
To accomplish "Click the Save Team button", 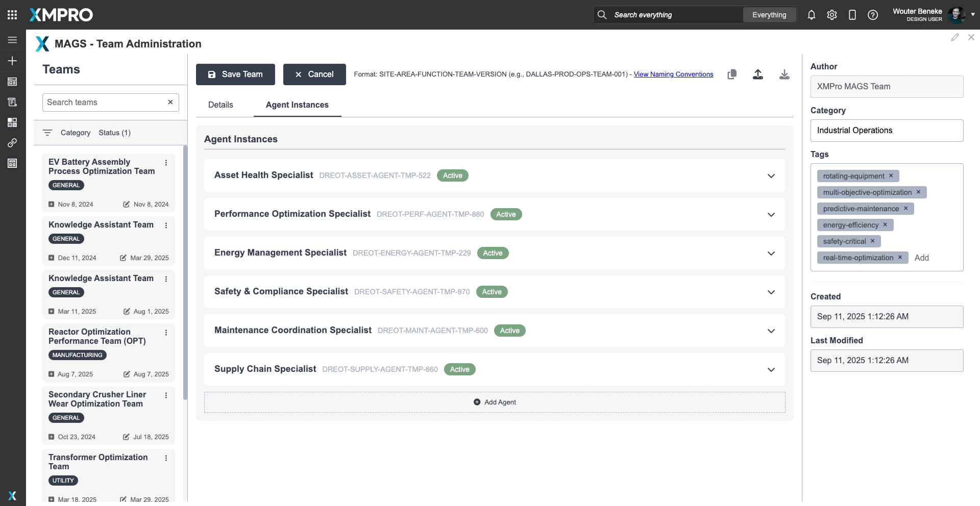I will pos(235,74).
